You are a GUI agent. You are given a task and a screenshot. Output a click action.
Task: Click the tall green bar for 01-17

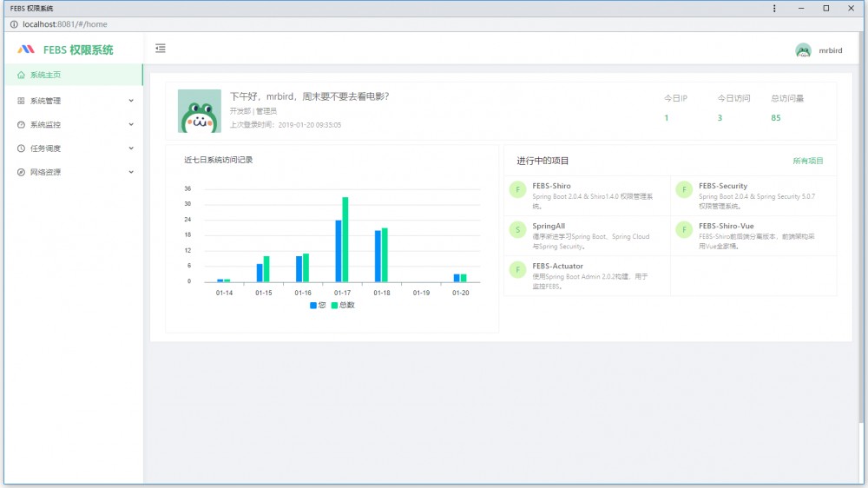point(345,240)
